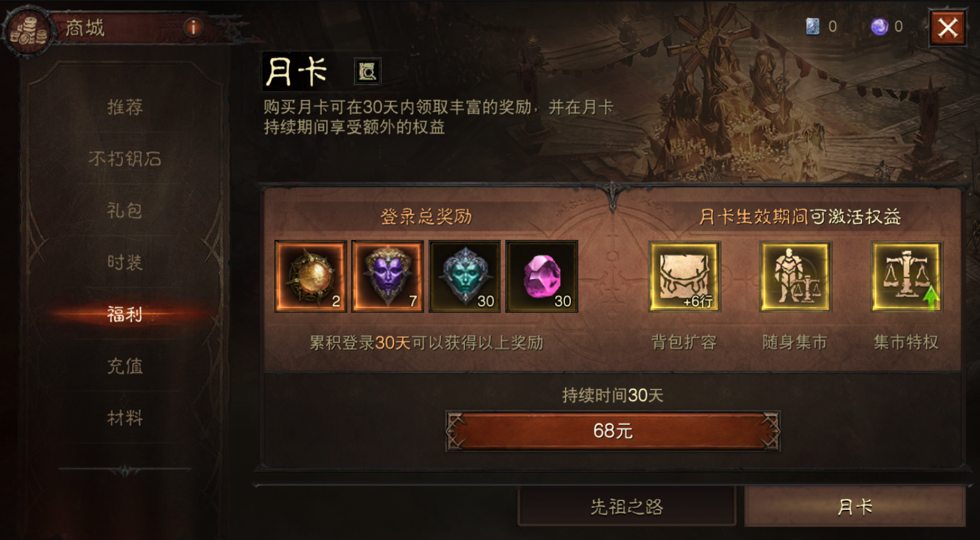Go to the 礼包 section
This screenshot has height=540, width=980.
pyautogui.click(x=125, y=211)
